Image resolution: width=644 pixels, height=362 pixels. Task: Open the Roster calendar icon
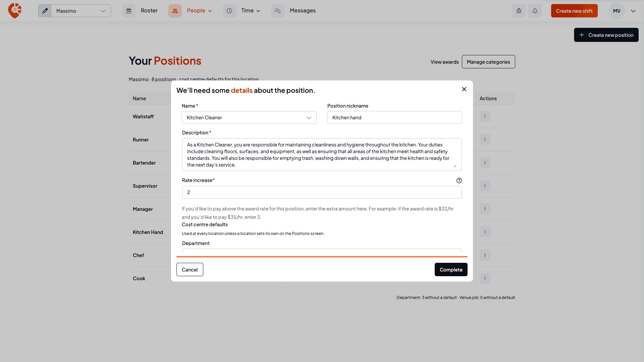(129, 11)
